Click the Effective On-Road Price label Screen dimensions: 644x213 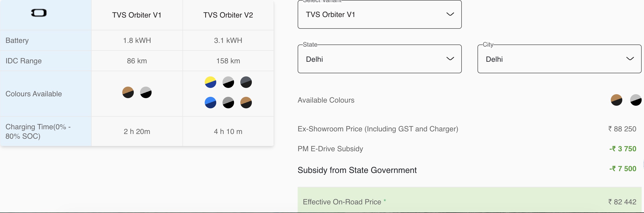tap(342, 202)
